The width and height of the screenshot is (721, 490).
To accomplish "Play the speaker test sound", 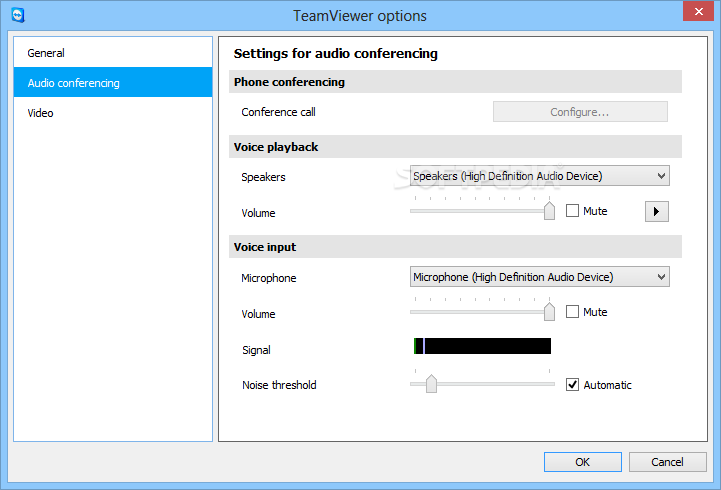I will [657, 211].
